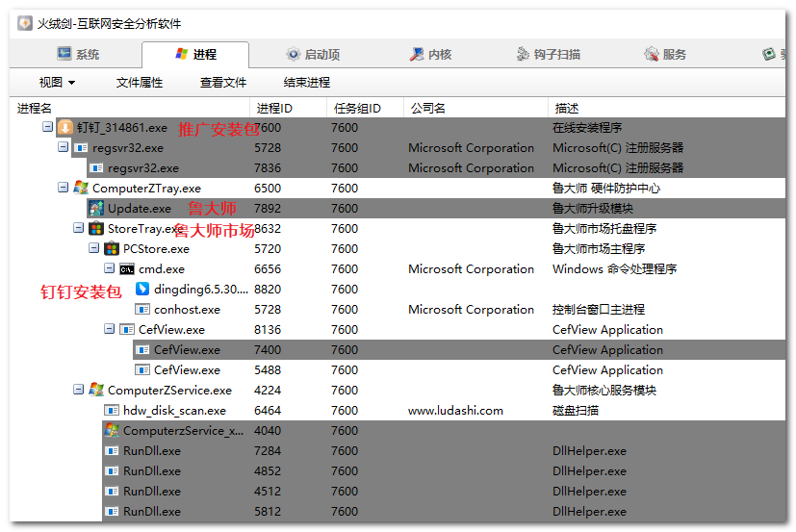Viewport: 796px width, 532px height.
Task: Click the 结束进程 button
Action: coord(307,82)
